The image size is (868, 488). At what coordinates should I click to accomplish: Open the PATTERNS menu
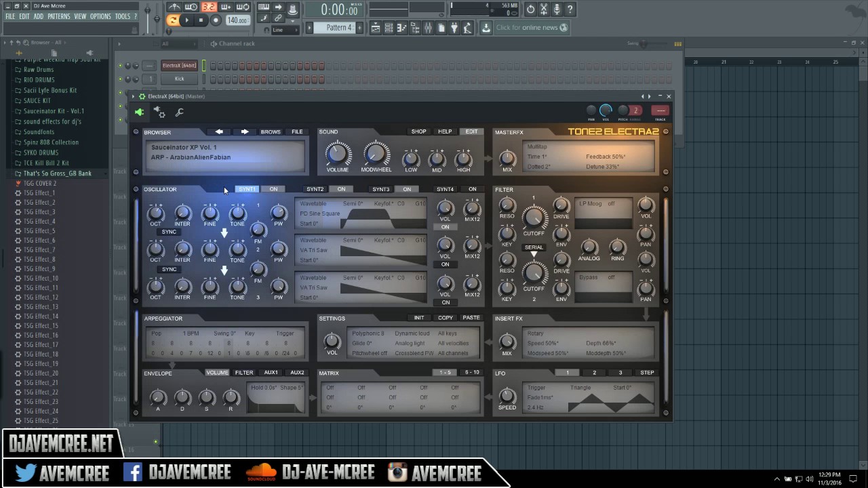(59, 16)
